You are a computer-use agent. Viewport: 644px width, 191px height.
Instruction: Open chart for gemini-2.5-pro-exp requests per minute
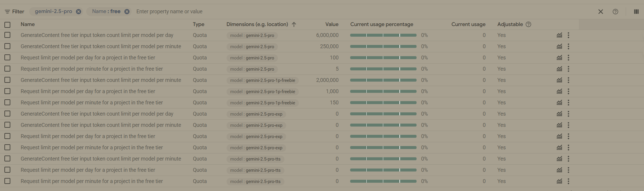pyautogui.click(x=559, y=148)
